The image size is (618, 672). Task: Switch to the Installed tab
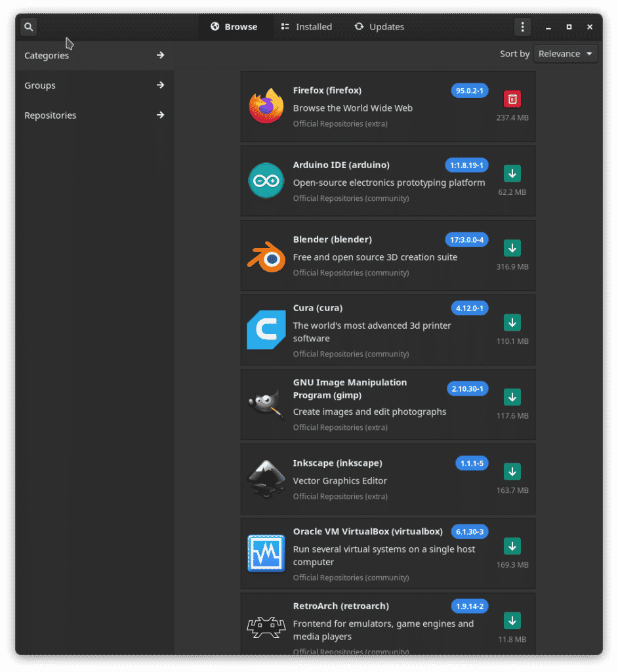pos(306,27)
